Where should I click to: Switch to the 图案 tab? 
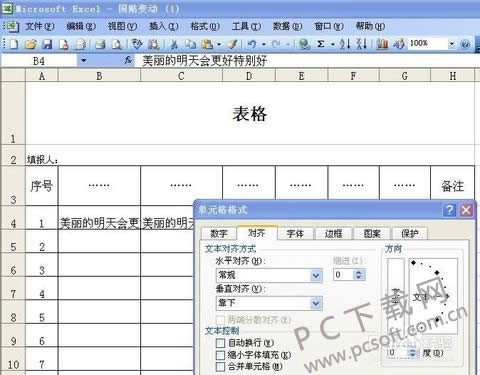click(x=372, y=233)
